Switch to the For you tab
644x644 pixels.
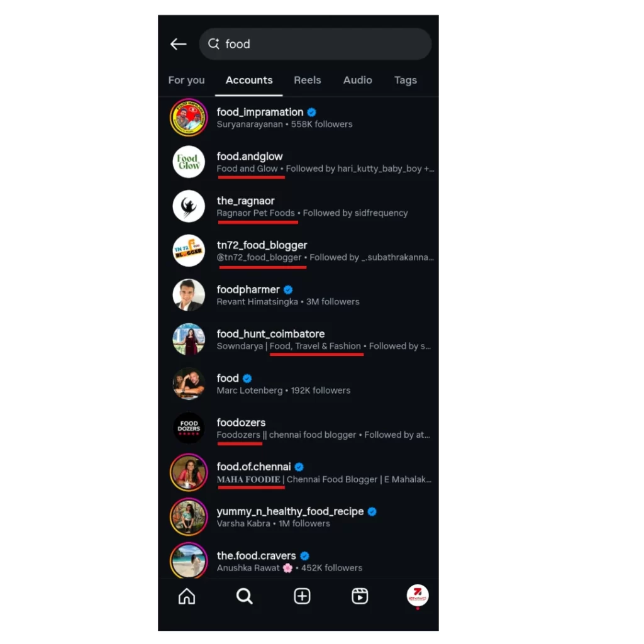(186, 80)
